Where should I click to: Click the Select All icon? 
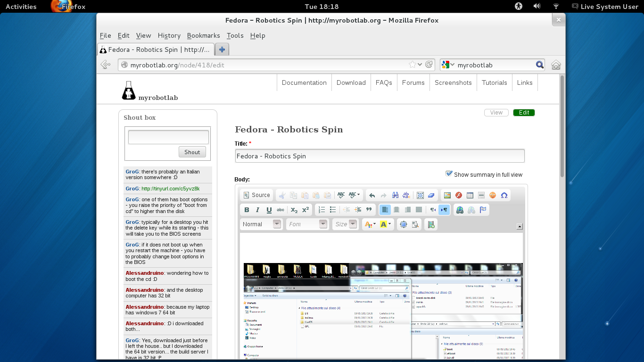tap(421, 195)
